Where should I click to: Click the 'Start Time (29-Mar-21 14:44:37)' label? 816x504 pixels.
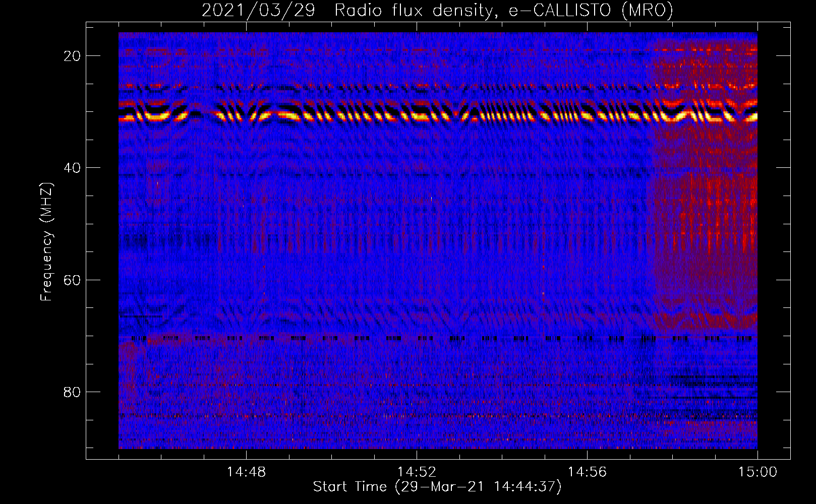point(437,487)
